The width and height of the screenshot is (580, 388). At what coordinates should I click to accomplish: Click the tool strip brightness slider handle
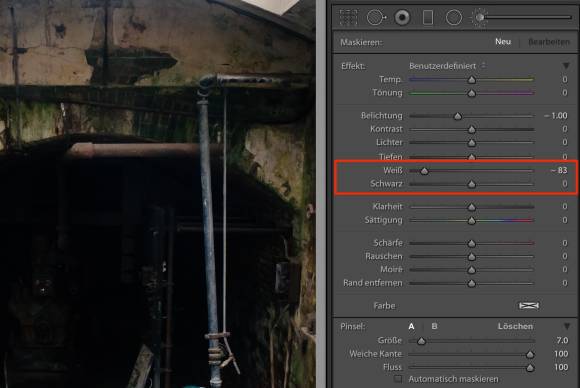pos(480,17)
